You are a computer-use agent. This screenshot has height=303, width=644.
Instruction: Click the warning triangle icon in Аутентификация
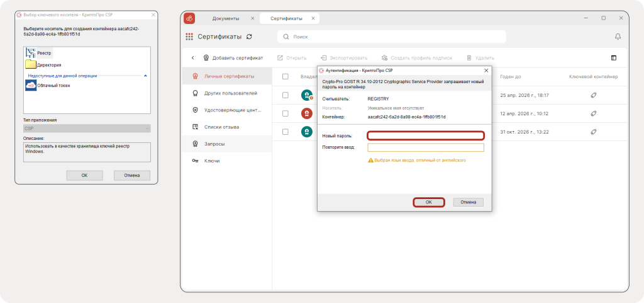370,161
